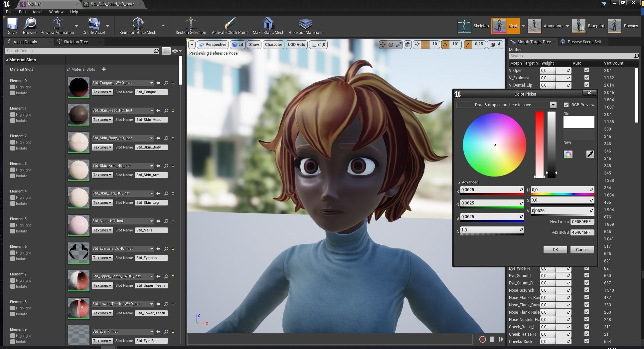Use selected asset for Std_Skin_Head_HQ_Inst slot

tap(158, 111)
